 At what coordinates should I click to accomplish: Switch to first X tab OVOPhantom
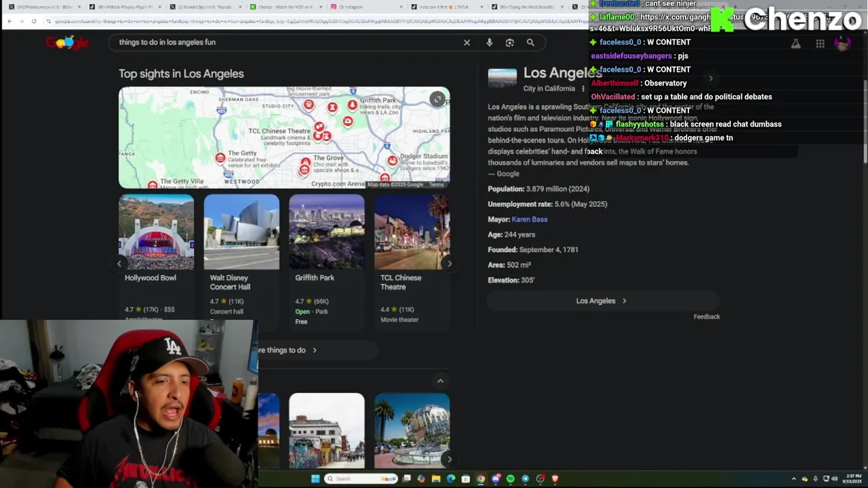coord(44,7)
